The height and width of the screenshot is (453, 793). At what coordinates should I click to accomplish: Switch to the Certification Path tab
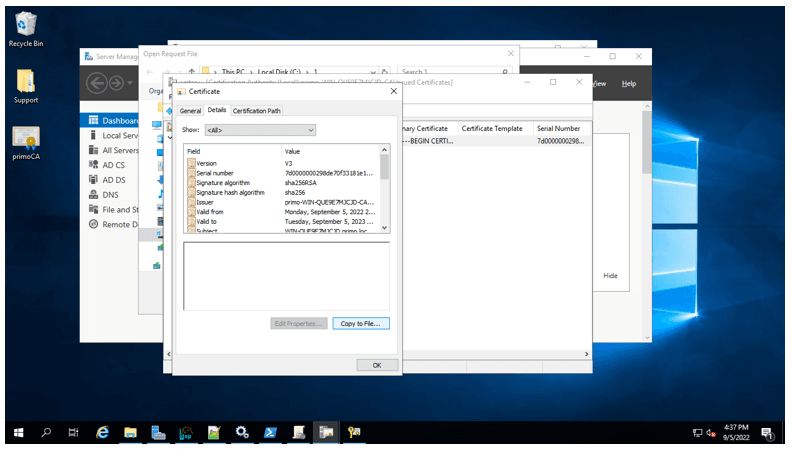pos(257,110)
